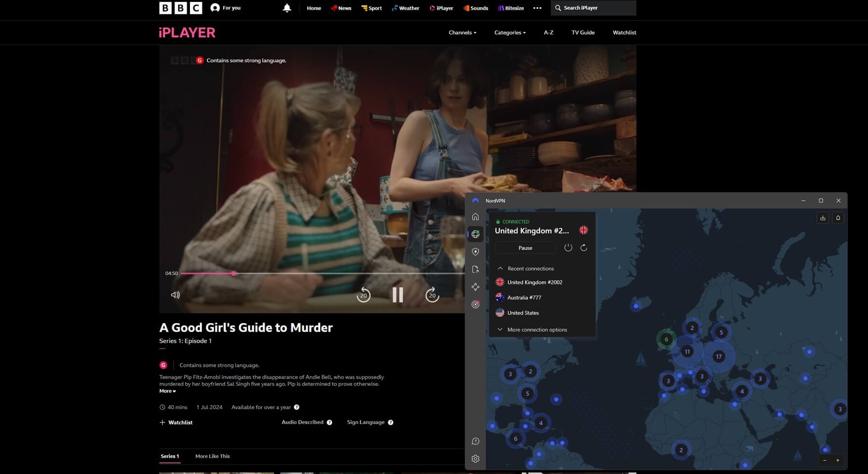Open NordVPN settings gear
Image resolution: width=868 pixels, height=474 pixels.
475,459
